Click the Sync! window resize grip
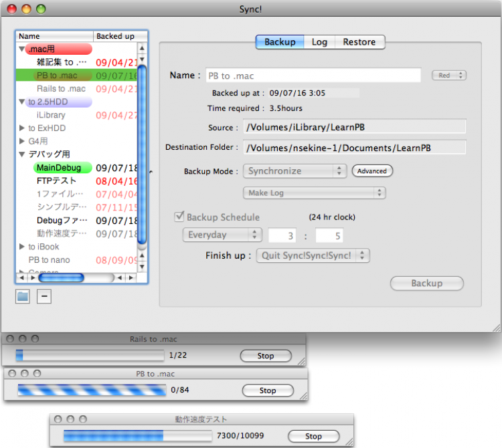Screen dimensions: 502x448 click(x=496, y=328)
